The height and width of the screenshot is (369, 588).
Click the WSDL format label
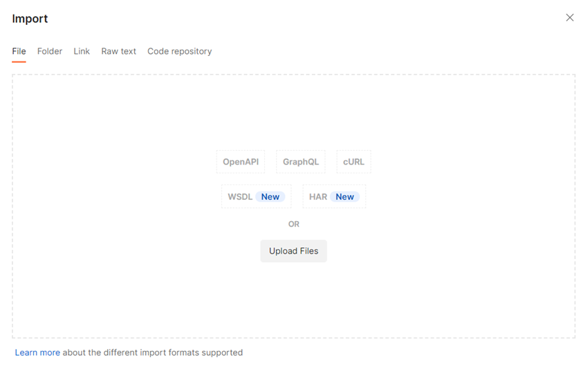[240, 197]
